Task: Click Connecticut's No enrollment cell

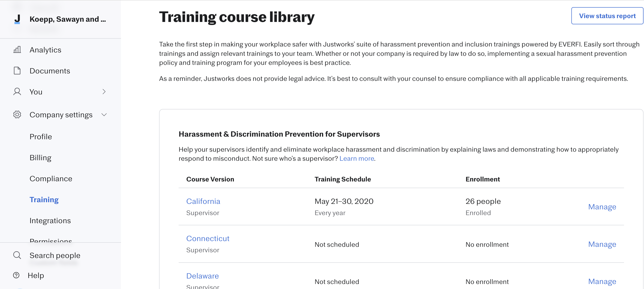Action: (487, 244)
